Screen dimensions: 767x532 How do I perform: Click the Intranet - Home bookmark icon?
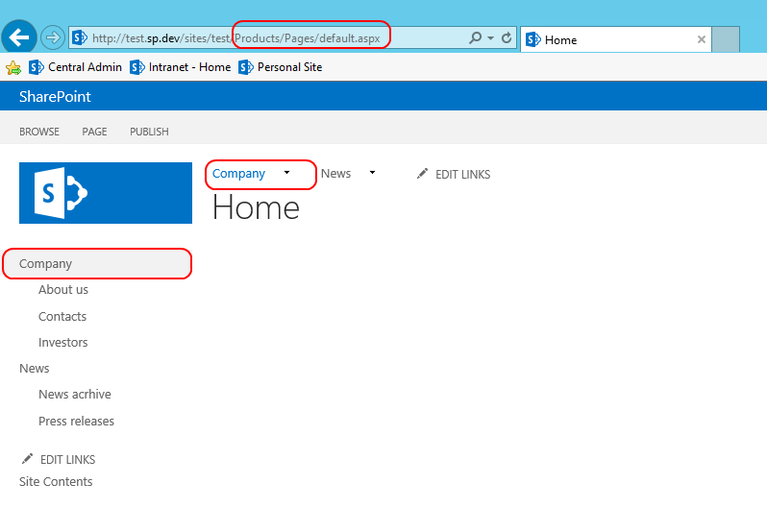[136, 67]
